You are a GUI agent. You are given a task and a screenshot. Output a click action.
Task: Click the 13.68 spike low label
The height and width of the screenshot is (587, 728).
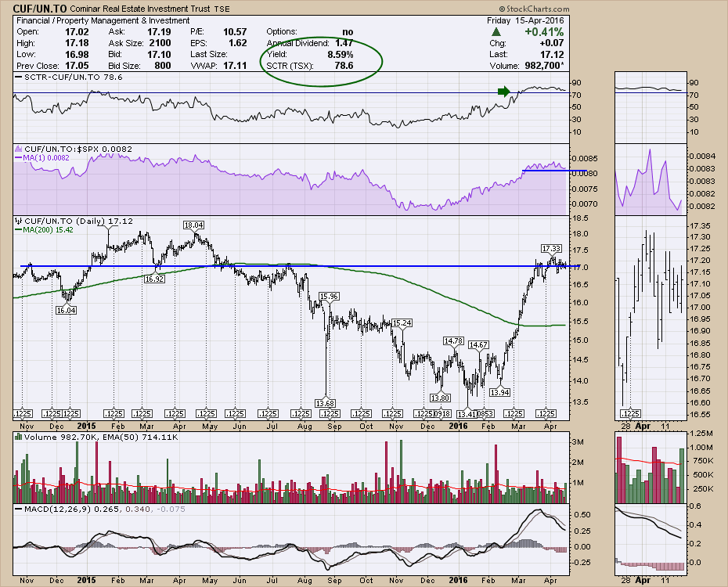pyautogui.click(x=325, y=404)
